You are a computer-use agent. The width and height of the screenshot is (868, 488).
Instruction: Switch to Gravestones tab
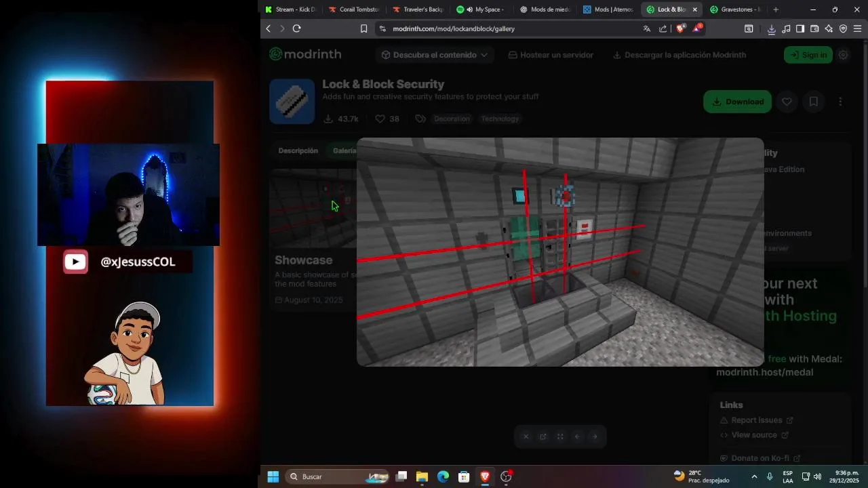(736, 9)
